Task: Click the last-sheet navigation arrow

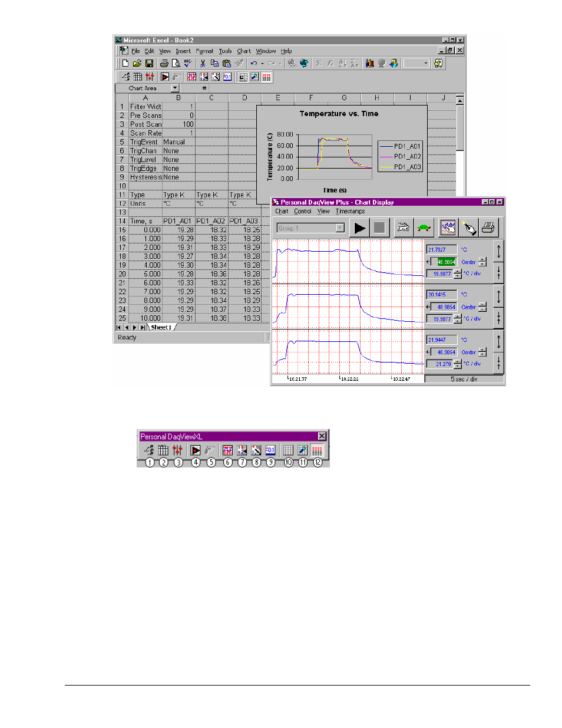Action: click(143, 327)
